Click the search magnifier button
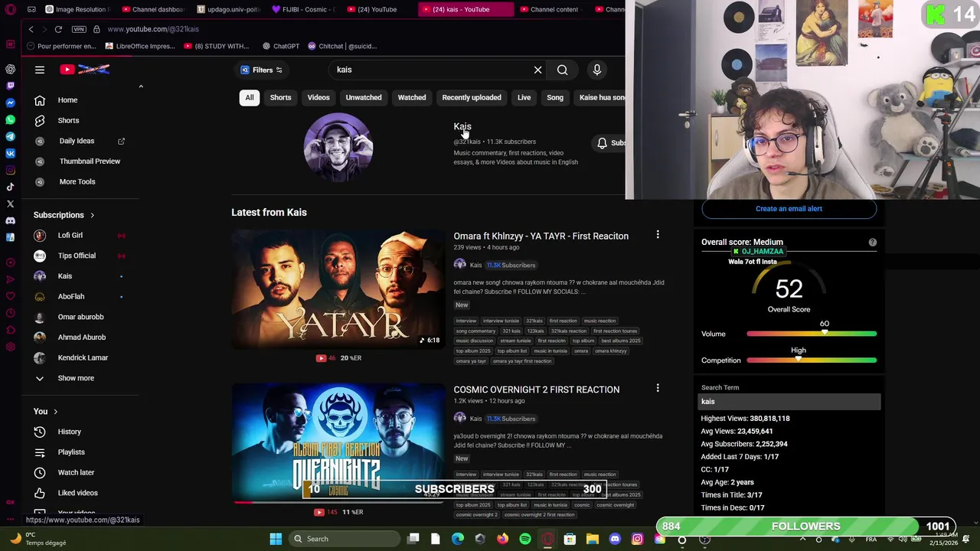The width and height of the screenshot is (980, 551). pyautogui.click(x=563, y=70)
